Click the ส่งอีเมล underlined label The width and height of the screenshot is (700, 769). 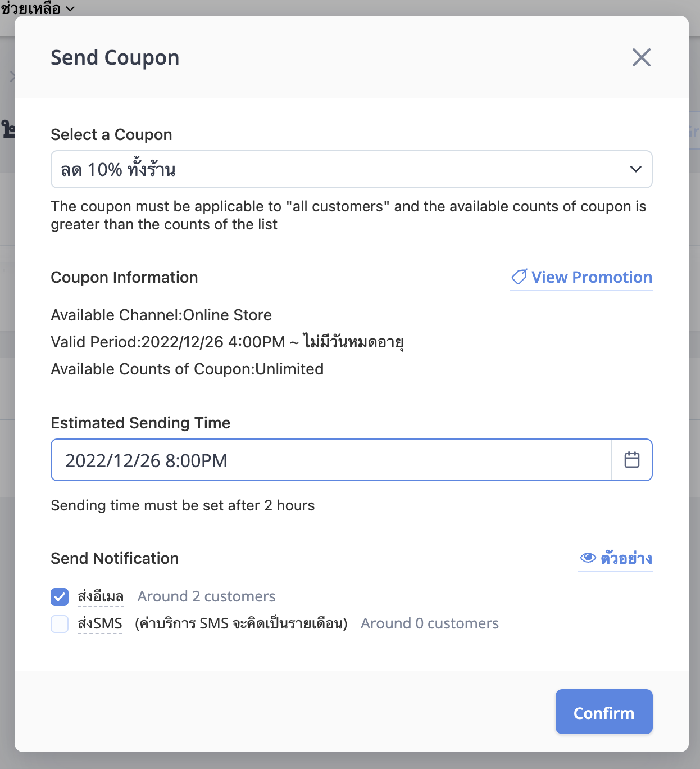pyautogui.click(x=101, y=596)
